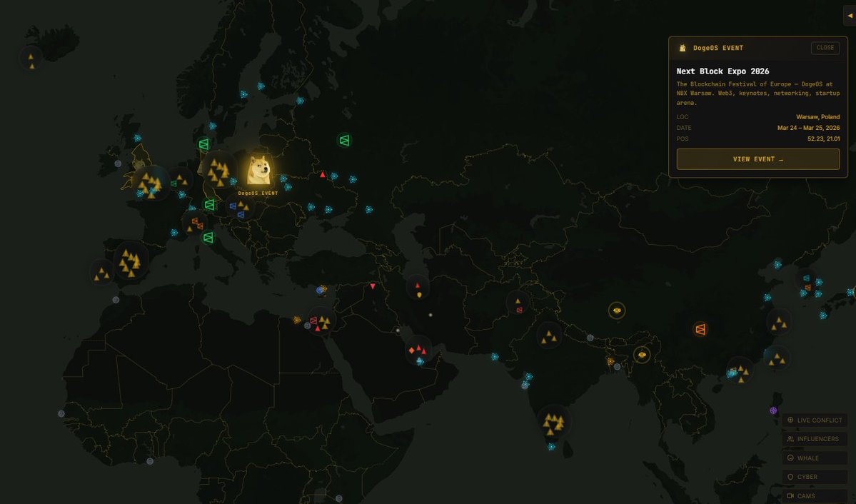The width and height of the screenshot is (856, 504).
Task: Open the blue and yellow cluster over Czechia
Action: pyautogui.click(x=240, y=208)
